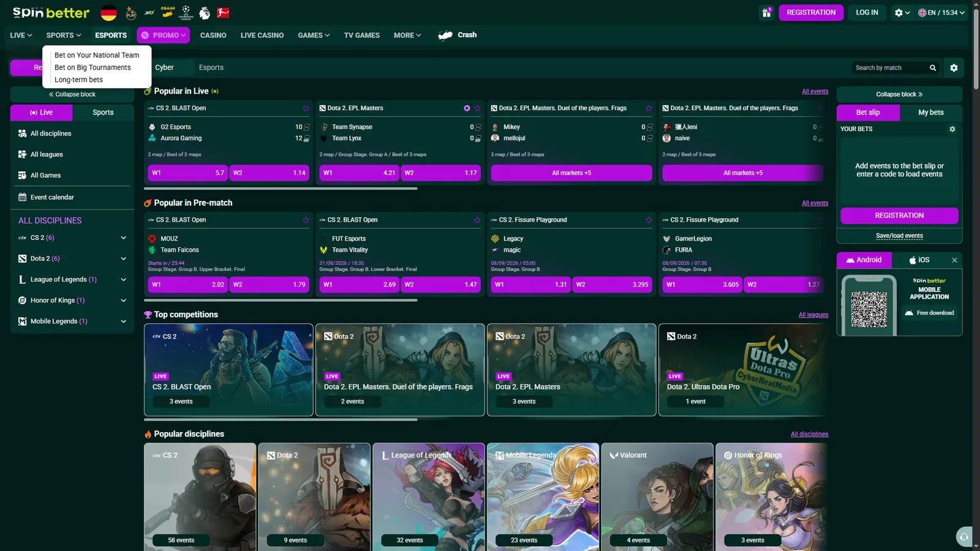Image resolution: width=980 pixels, height=551 pixels.
Task: Open the Bundesliga icon shortcut
Action: tap(224, 12)
